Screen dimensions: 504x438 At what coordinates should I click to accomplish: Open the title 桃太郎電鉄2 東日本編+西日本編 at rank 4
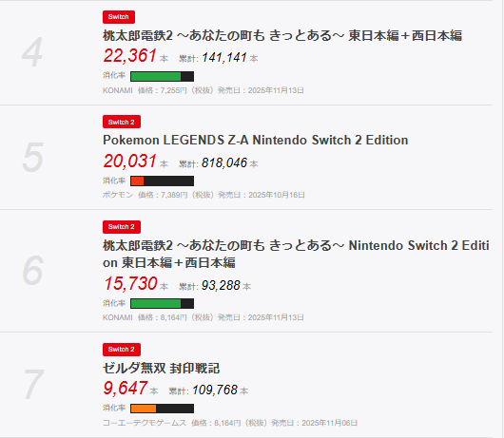coord(282,36)
